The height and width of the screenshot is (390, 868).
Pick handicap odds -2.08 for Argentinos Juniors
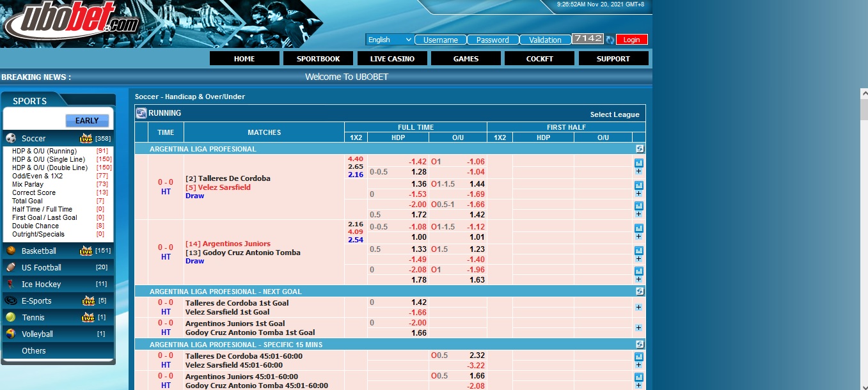(x=418, y=270)
